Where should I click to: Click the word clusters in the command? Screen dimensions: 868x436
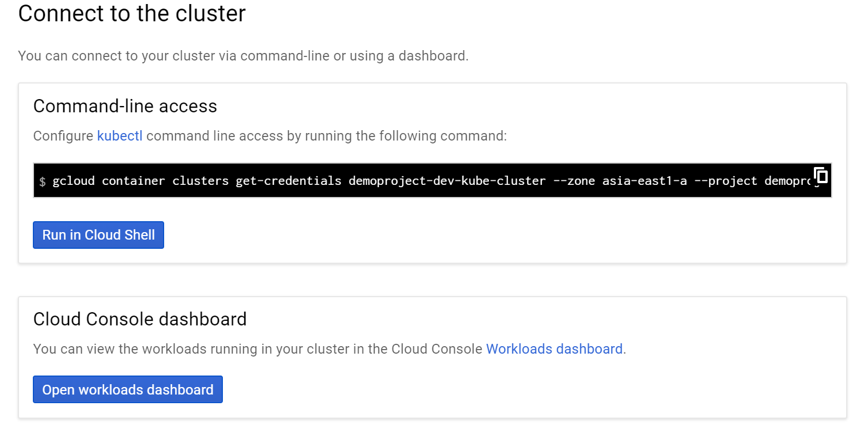(200, 181)
